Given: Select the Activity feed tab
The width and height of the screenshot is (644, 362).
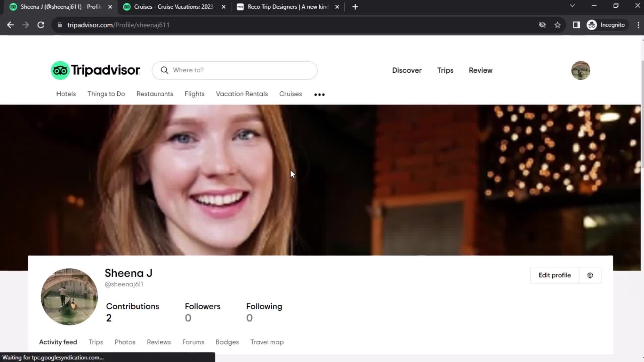Looking at the screenshot, I should point(58,342).
